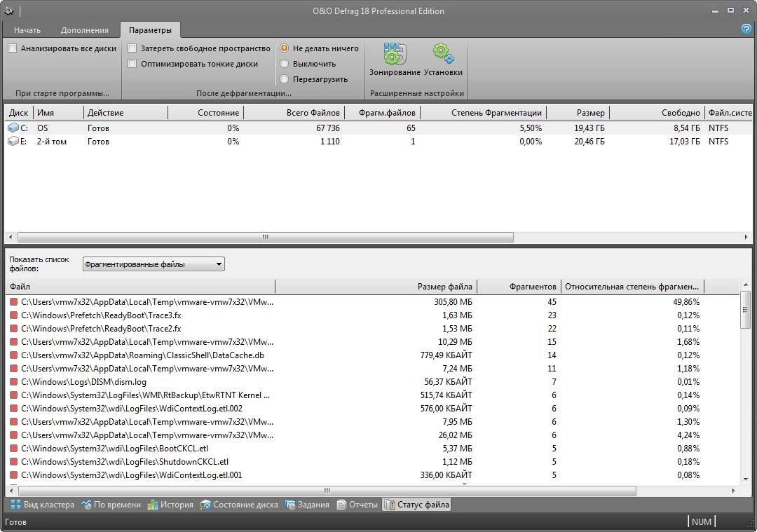
Task: Enable Анализировать все диски checkbox
Action: [13, 48]
